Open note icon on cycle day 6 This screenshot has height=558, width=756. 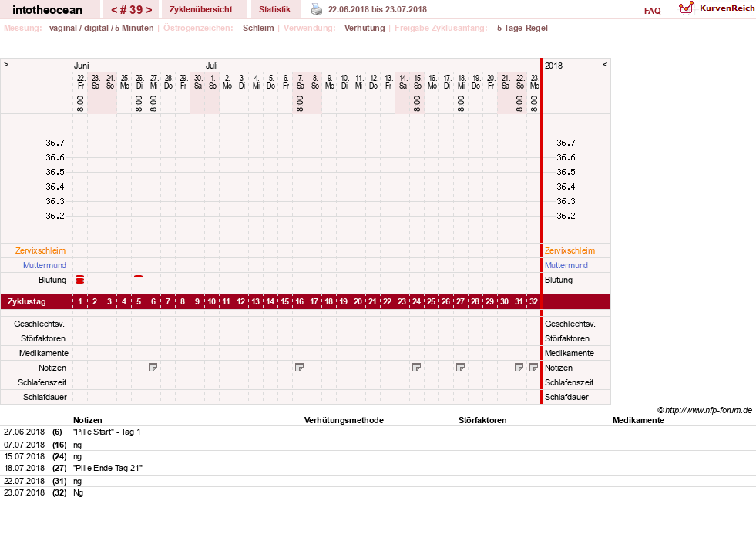pos(153,368)
